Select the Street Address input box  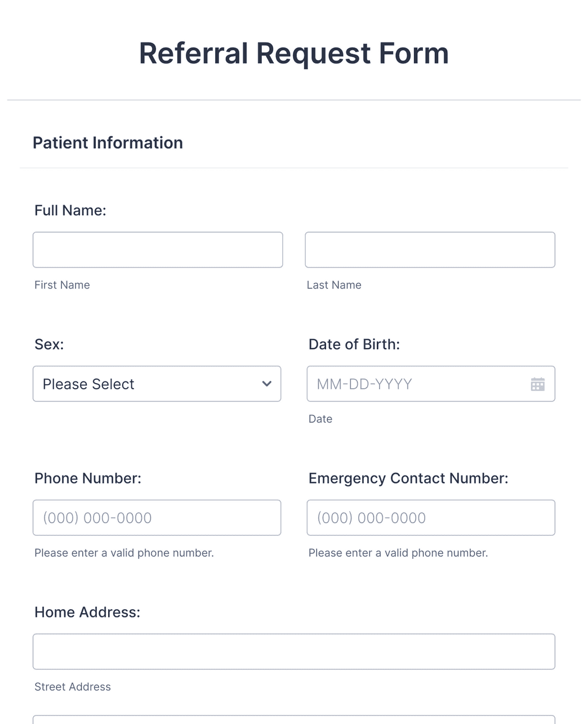point(294,651)
